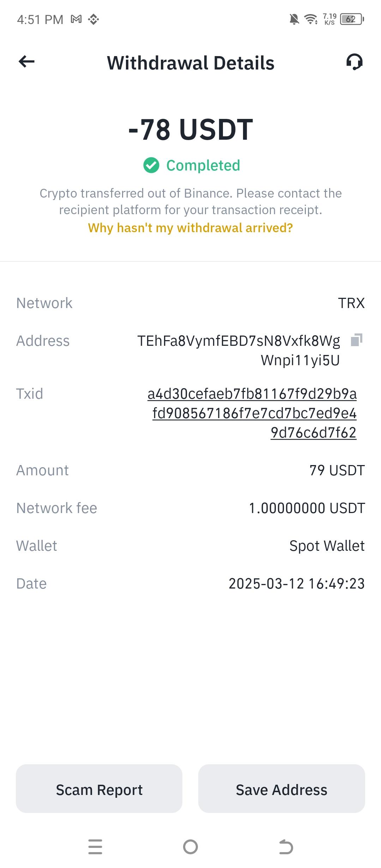
Task: Tap the TEhFa8Vymf address text
Action: pyautogui.click(x=238, y=350)
